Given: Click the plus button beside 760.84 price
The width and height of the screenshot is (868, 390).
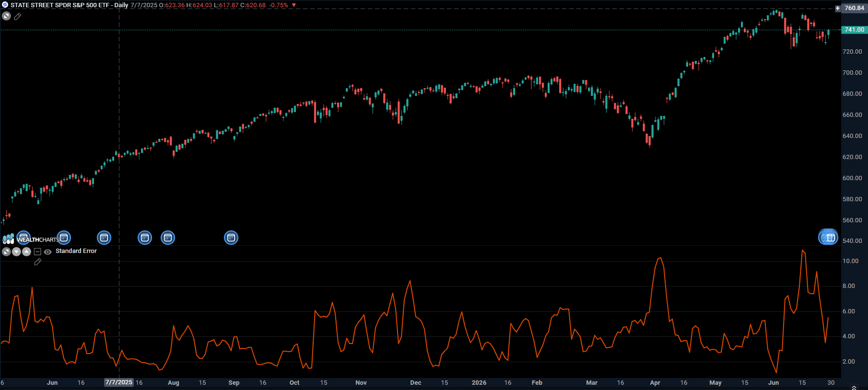Looking at the screenshot, I should point(838,8).
